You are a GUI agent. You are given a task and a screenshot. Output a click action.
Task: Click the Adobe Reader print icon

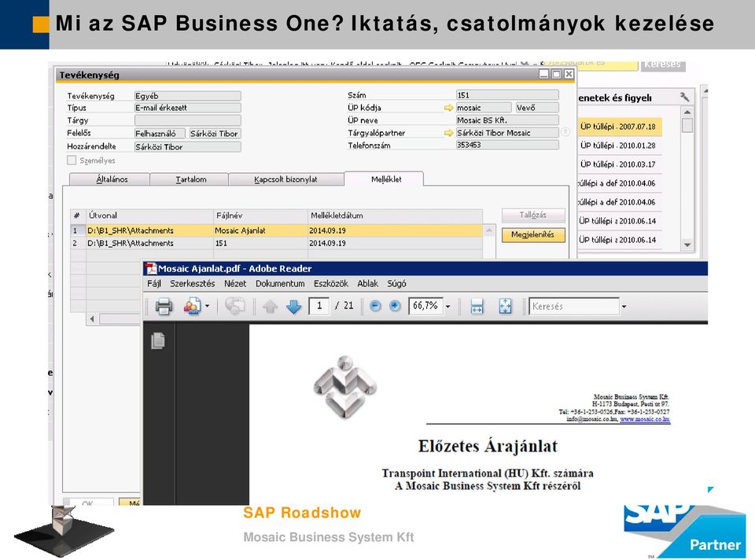164,306
